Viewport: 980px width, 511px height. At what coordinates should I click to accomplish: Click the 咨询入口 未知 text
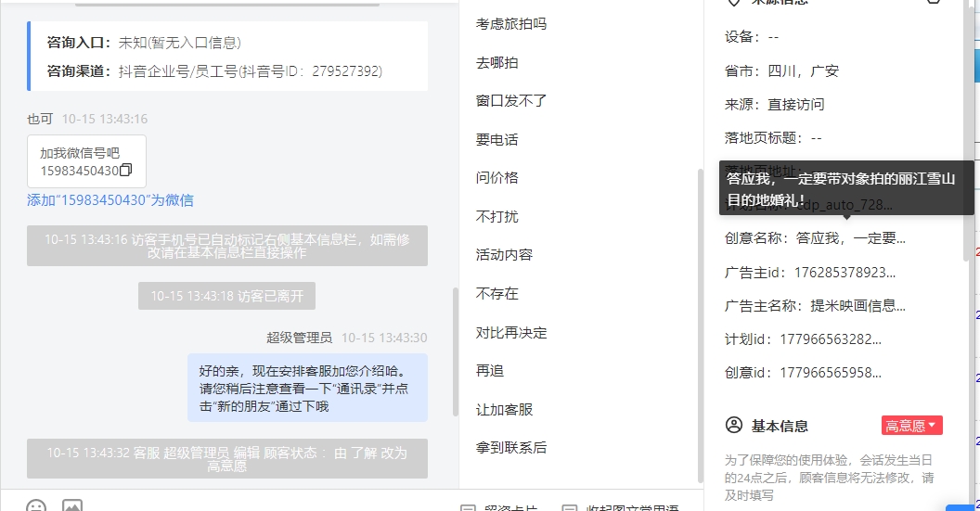(180, 42)
